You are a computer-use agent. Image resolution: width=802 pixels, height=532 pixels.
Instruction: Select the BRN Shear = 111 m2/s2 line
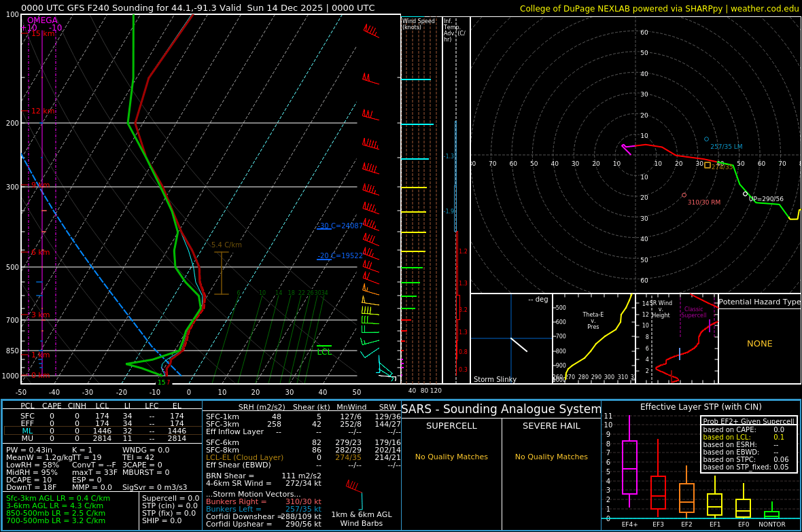pos(264,476)
